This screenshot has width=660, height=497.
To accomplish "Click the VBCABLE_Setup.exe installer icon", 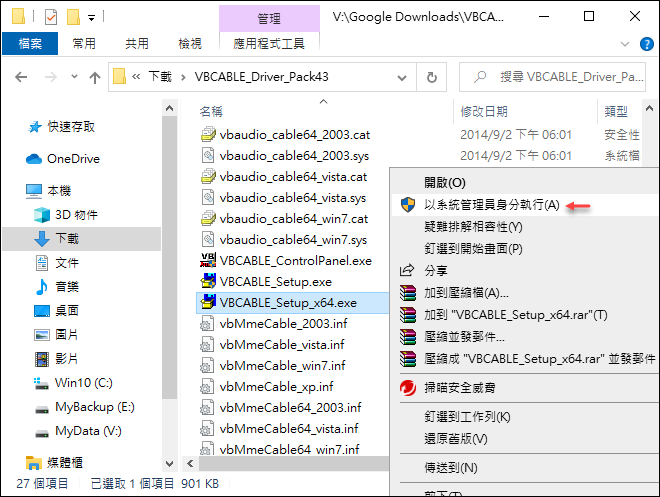I will click(208, 282).
